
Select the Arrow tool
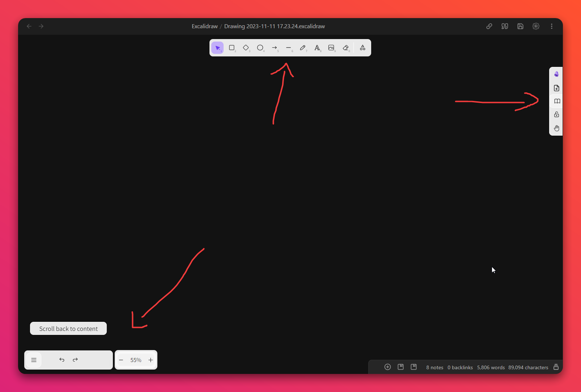click(x=275, y=48)
